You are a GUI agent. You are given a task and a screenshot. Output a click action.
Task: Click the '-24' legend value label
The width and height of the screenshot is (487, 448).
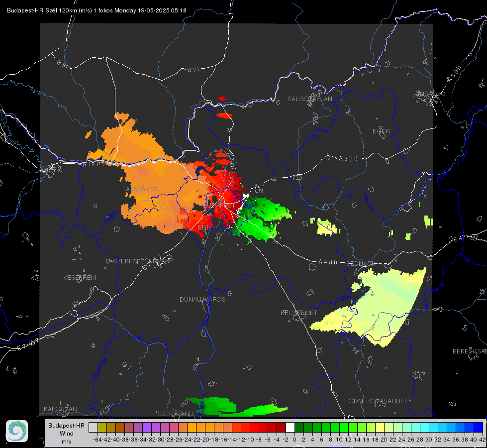(x=187, y=440)
